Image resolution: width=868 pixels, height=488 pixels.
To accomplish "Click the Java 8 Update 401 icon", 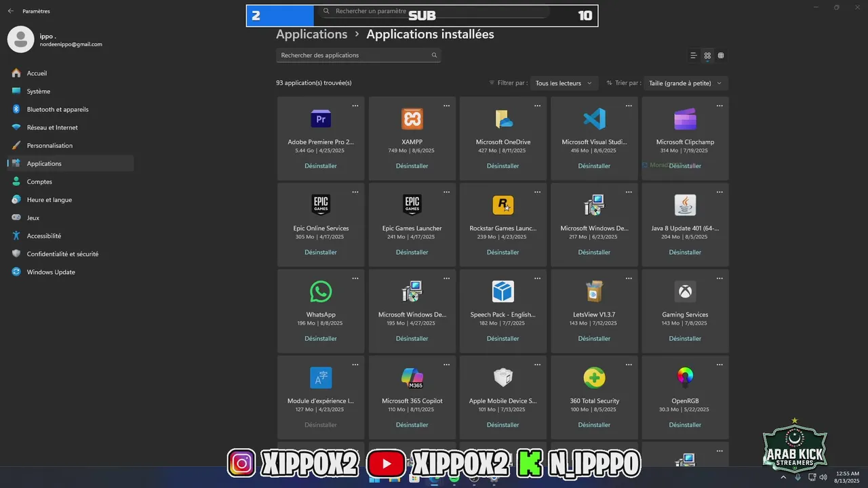I will pyautogui.click(x=685, y=205).
